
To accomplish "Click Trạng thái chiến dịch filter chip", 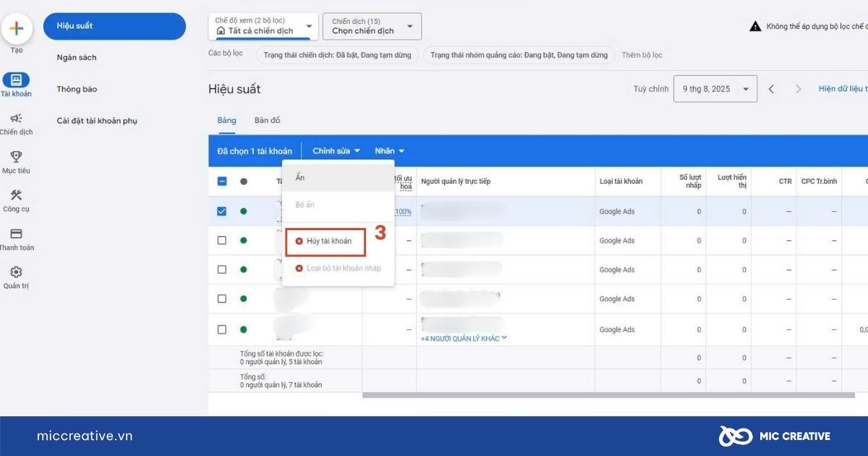I will click(x=337, y=55).
